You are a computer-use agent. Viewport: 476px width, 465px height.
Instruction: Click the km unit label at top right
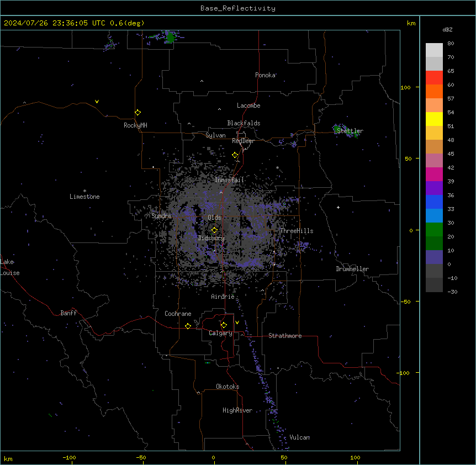[x=411, y=23]
